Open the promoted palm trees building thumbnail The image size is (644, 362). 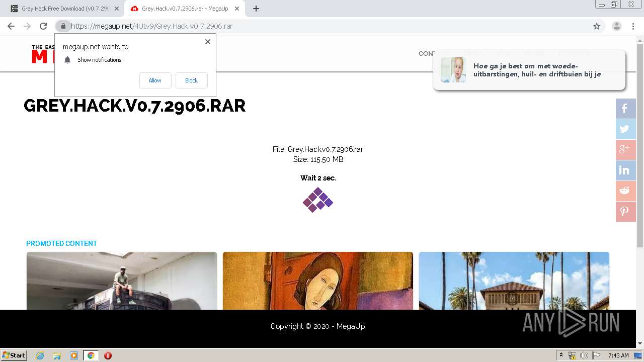pyautogui.click(x=514, y=281)
